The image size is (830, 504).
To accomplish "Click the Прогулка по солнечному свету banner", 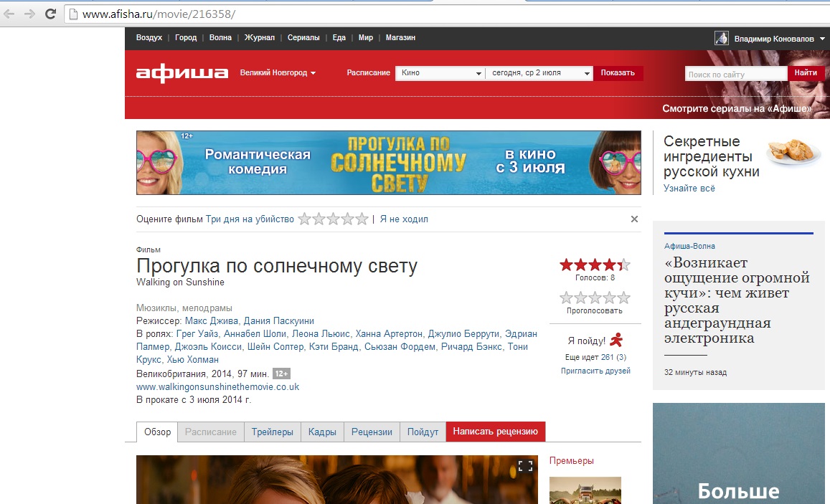I will pos(389,163).
